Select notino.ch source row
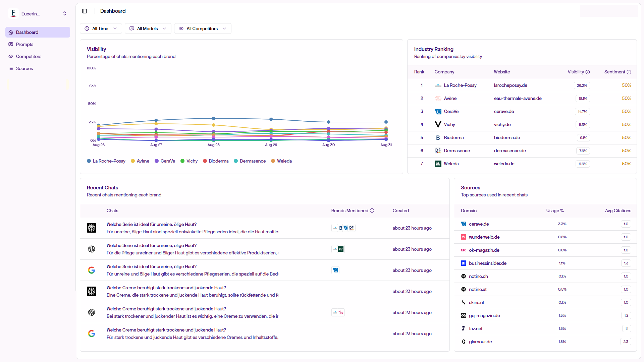 coord(545,276)
